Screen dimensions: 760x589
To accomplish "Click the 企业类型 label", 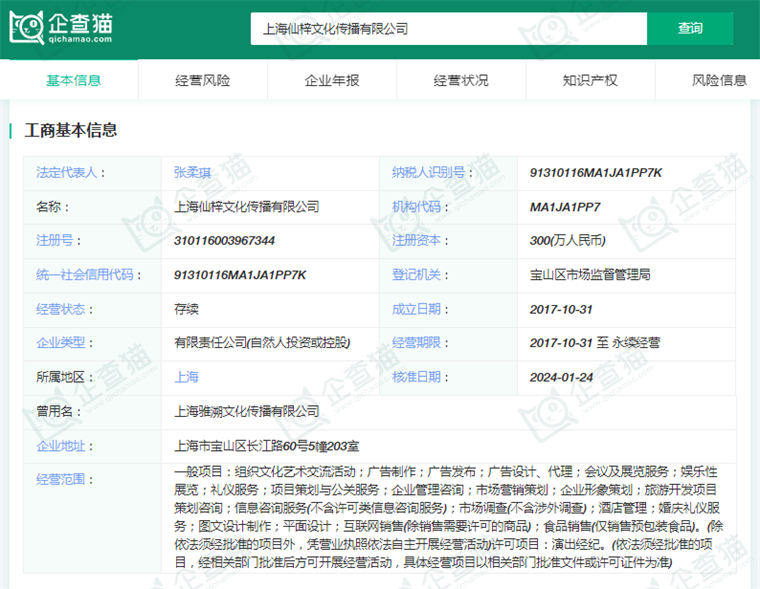I will pos(61,343).
